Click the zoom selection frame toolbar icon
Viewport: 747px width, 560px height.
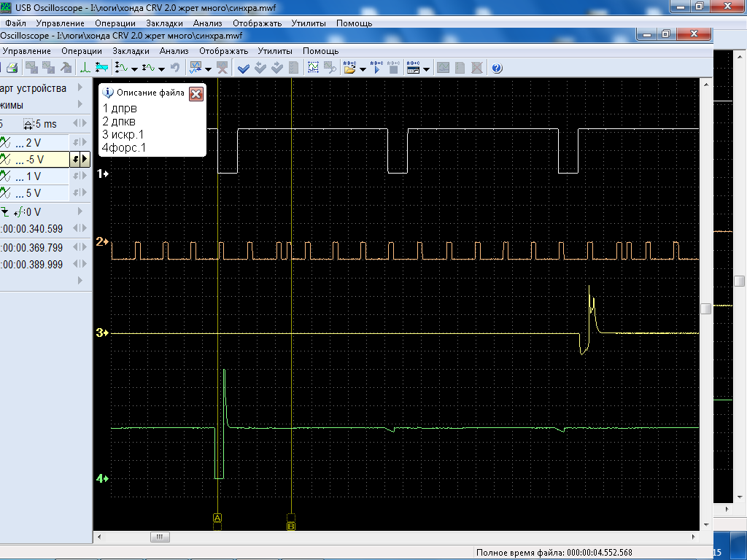tap(313, 68)
